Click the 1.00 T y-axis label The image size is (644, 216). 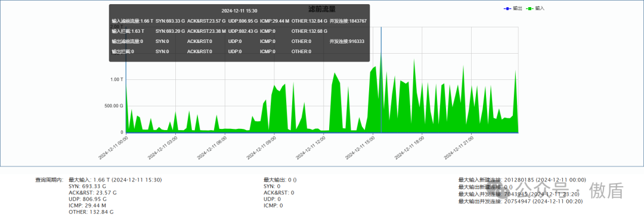pyautogui.click(x=116, y=79)
